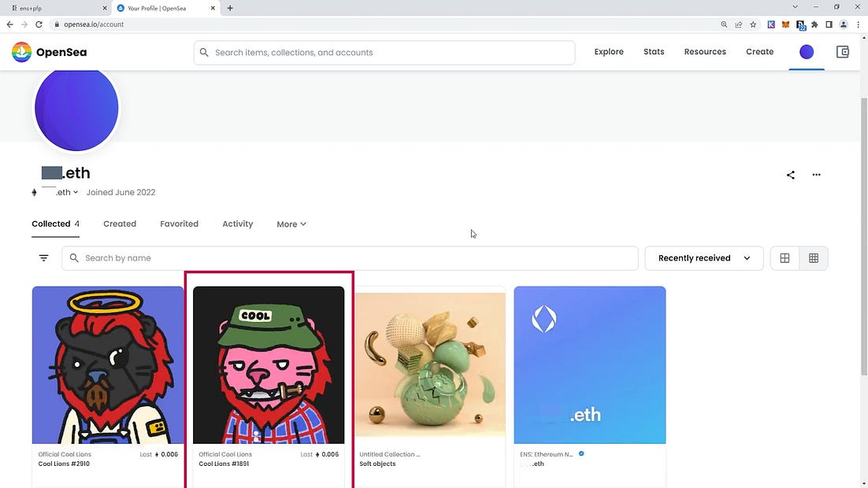Open the profile avatar menu in header
The width and height of the screenshot is (868, 488).
(x=807, y=52)
